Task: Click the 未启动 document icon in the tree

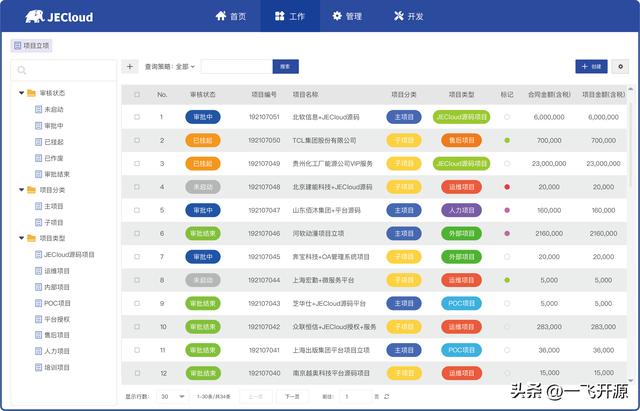Action: (38, 109)
